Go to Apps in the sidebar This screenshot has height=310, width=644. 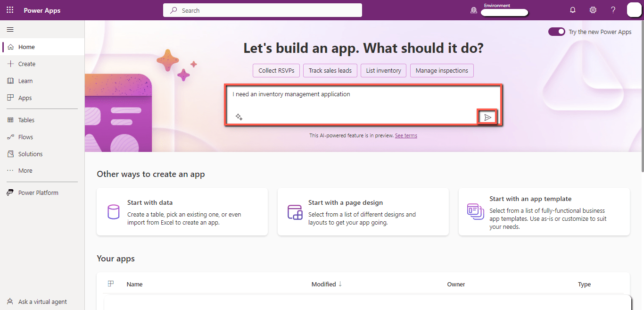(42, 98)
